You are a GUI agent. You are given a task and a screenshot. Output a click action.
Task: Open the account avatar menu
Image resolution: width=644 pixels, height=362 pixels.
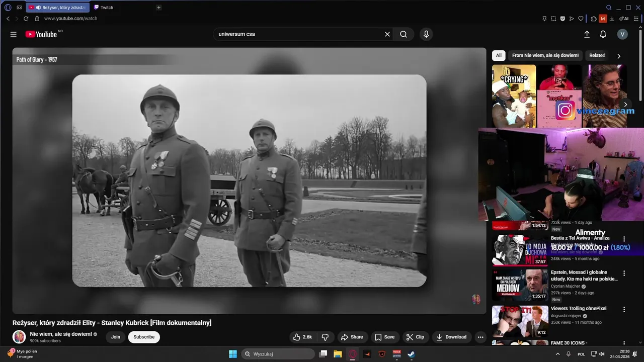tap(623, 34)
